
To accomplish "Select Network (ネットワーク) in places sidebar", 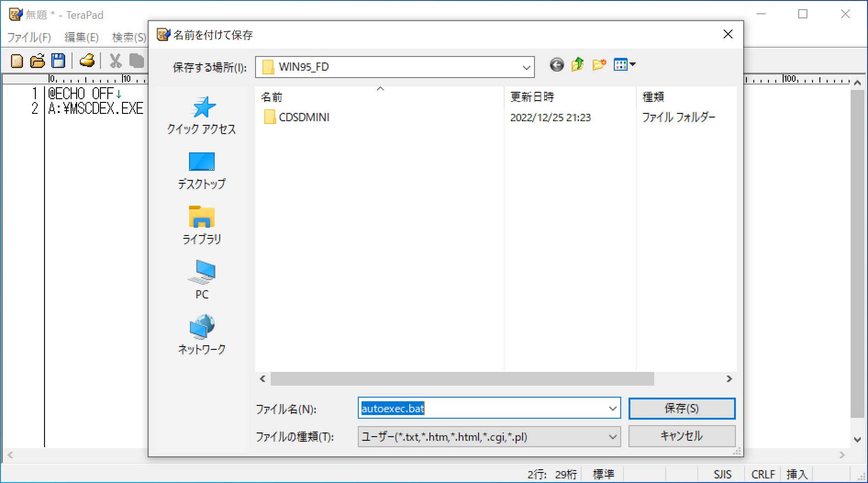I will point(202,335).
